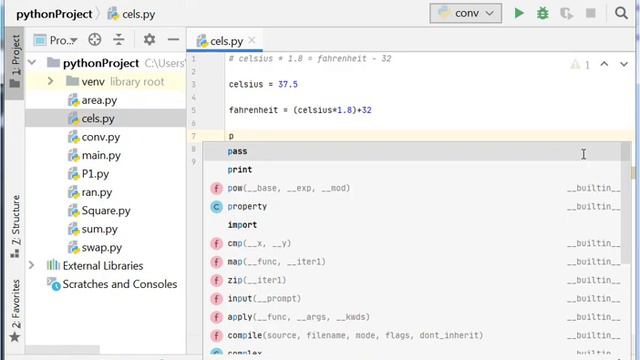Click the warning indicator in editor corner
Image resolution: width=640 pixels, height=360 pixels.
(x=580, y=64)
